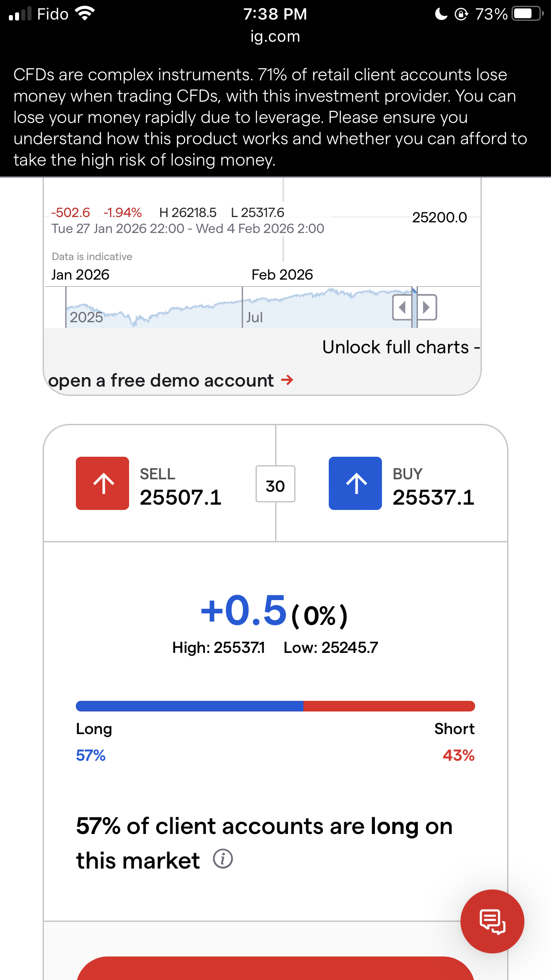Screen dimensions: 551x980
Task: Tap the Long 57% value
Action: [91, 755]
